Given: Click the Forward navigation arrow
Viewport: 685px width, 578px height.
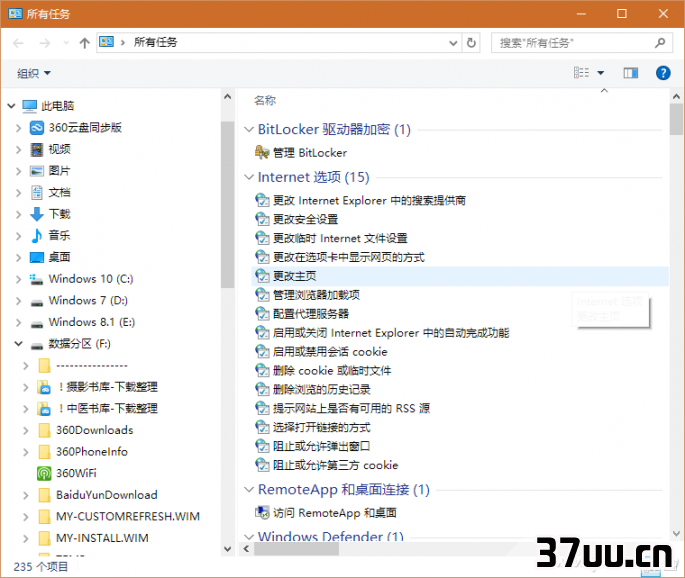Looking at the screenshot, I should pyautogui.click(x=45, y=43).
